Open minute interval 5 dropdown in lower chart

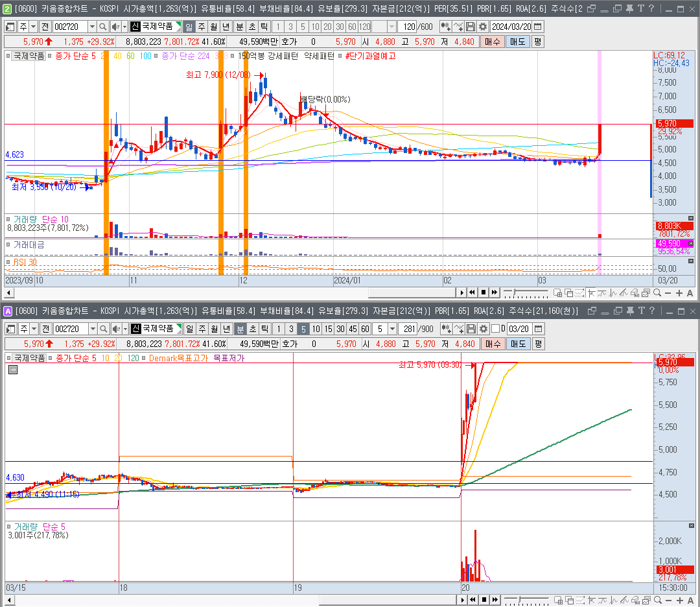[x=392, y=329]
